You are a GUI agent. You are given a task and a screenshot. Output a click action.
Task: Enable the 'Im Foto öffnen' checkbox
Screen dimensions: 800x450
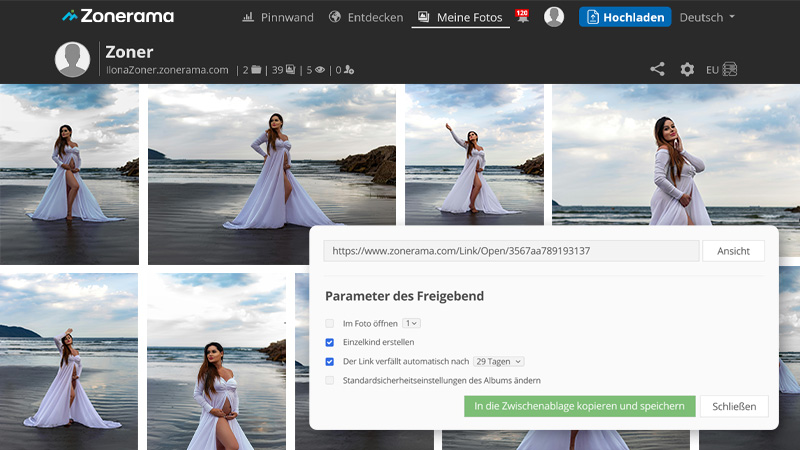[330, 323]
